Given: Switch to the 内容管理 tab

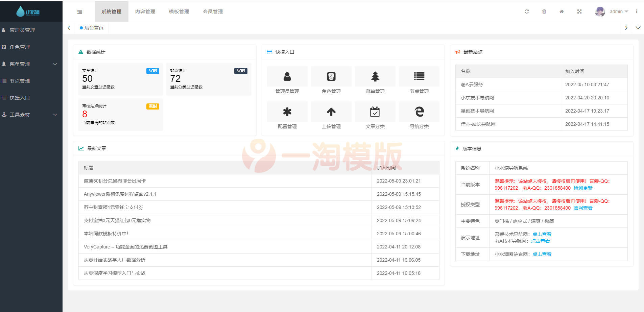Looking at the screenshot, I should click(x=145, y=11).
